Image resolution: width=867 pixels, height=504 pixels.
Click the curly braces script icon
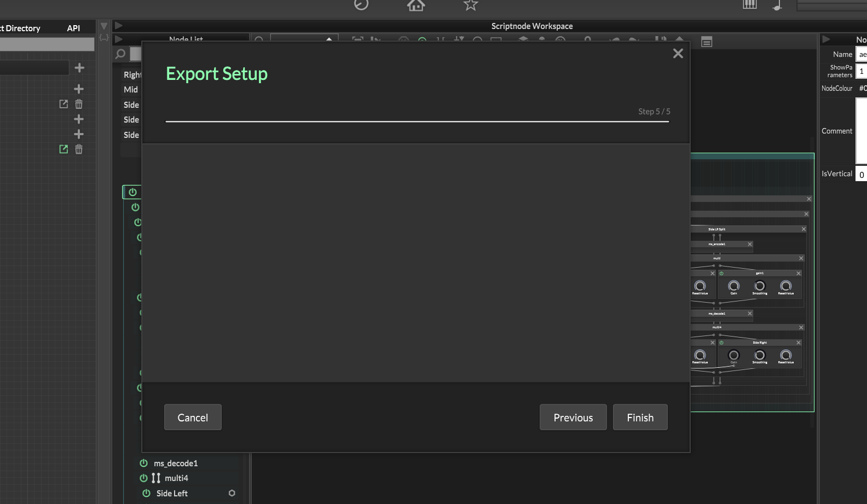coord(104,38)
